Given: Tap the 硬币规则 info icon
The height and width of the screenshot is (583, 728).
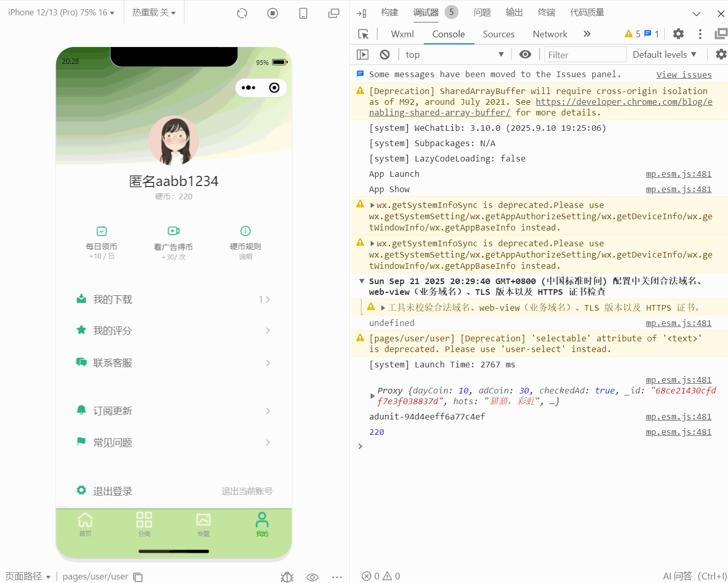Looking at the screenshot, I should pos(246,231).
